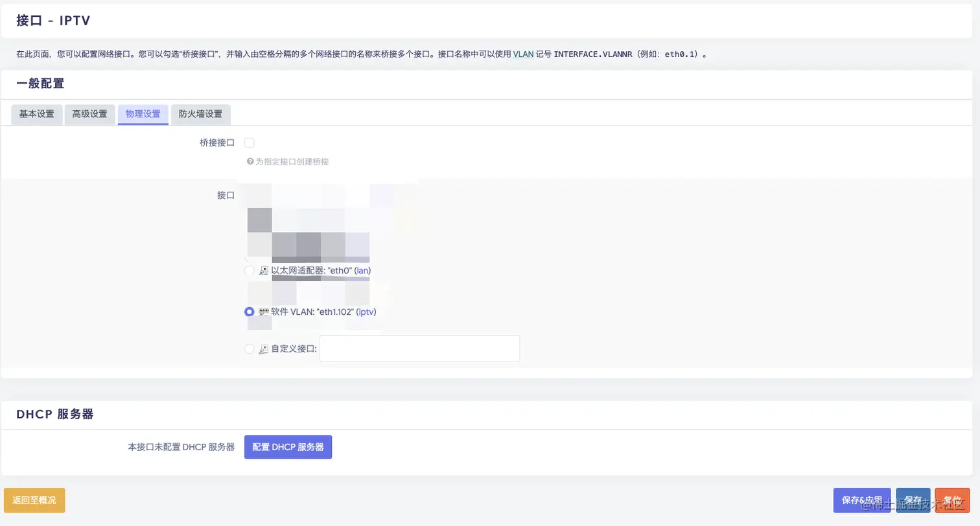This screenshot has height=526, width=980.
Task: Click the lan link next to eth0
Action: [x=363, y=271]
